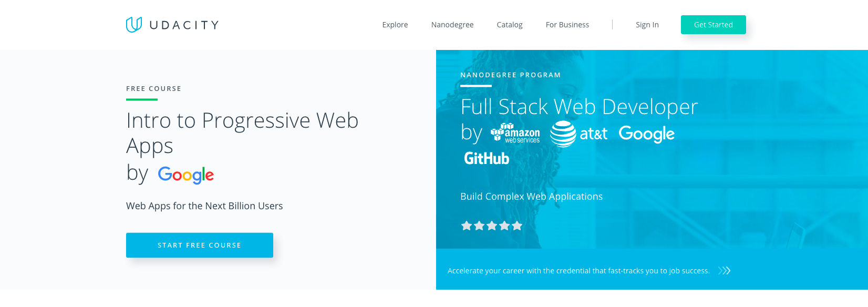Click the UDACITY wordmark text

[184, 25]
